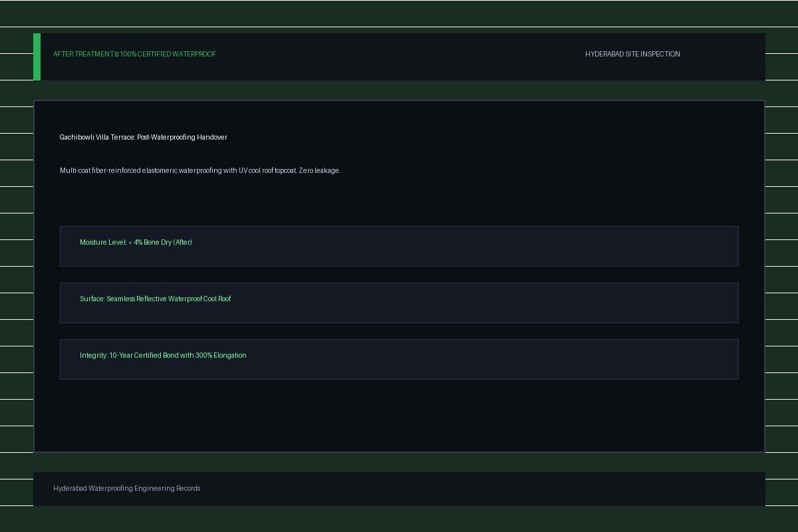Select the Surface card's blank right side
The width and height of the screenshot is (798, 532).
coord(485,303)
